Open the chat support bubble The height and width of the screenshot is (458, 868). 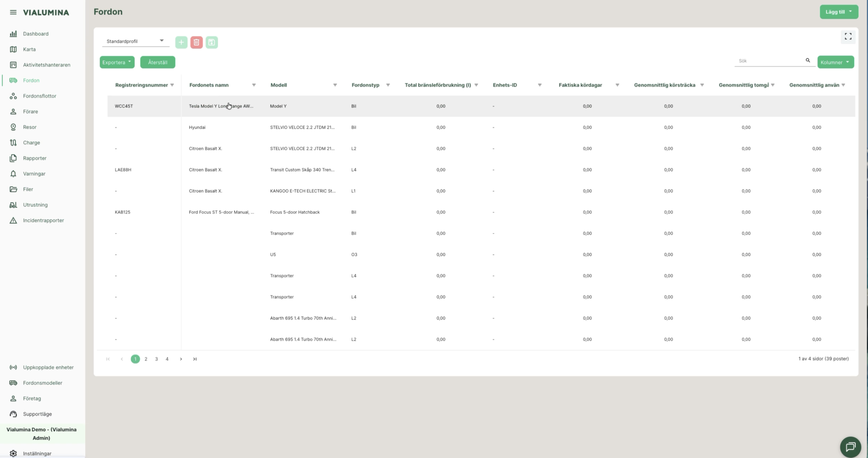850,447
